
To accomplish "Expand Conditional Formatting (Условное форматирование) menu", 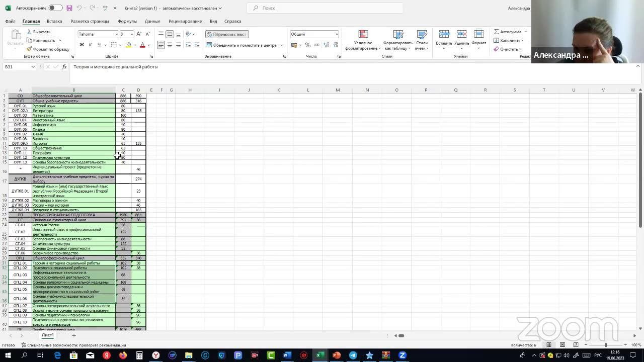I will (363, 40).
